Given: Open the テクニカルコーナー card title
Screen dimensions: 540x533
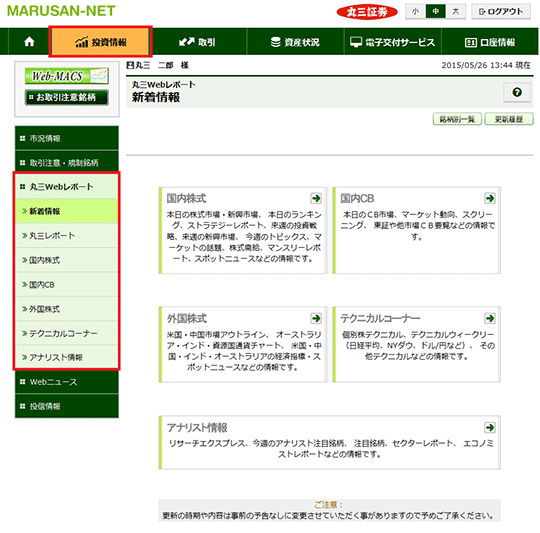Looking at the screenshot, I should 380,318.
